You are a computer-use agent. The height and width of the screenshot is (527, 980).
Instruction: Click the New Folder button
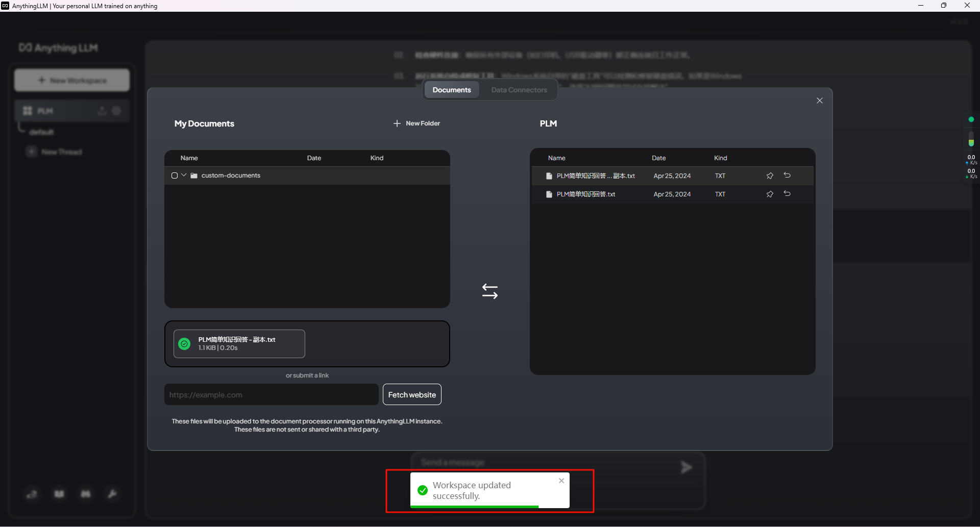coord(417,123)
